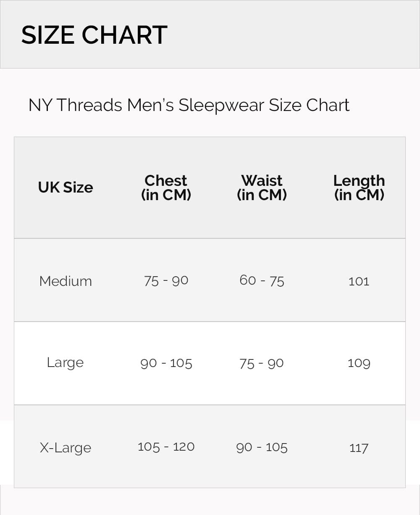Click X-Large length value 117
Viewport: 420px width, 515px height.
pos(359,448)
